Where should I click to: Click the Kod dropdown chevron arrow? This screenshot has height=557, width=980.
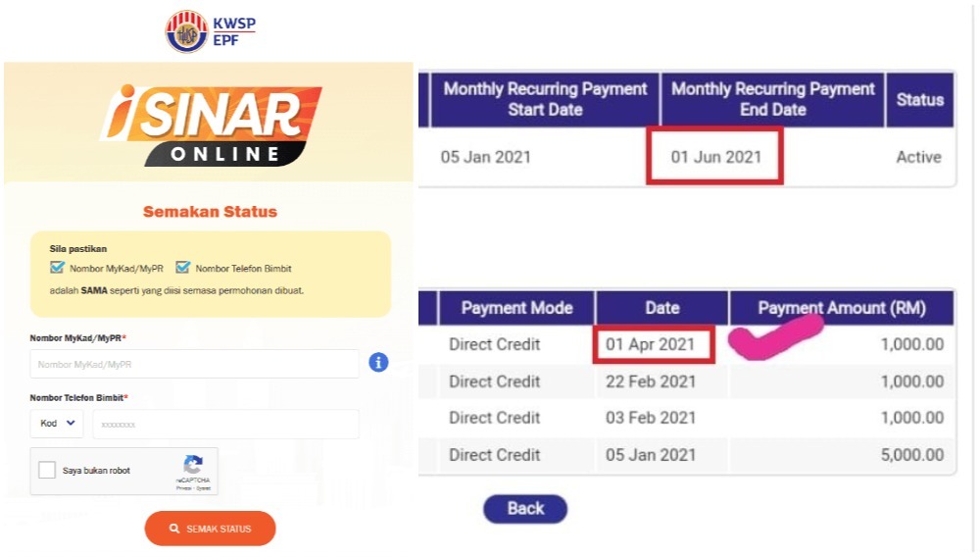coord(71,424)
